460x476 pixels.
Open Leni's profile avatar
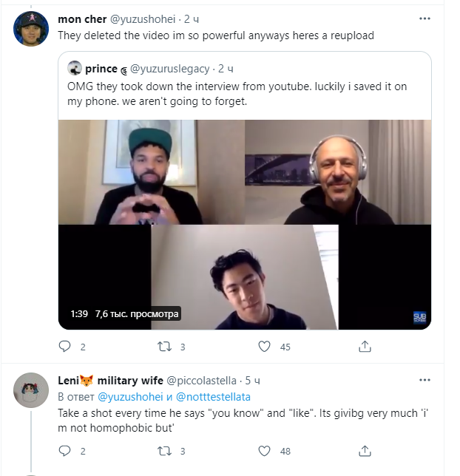[x=31, y=389]
